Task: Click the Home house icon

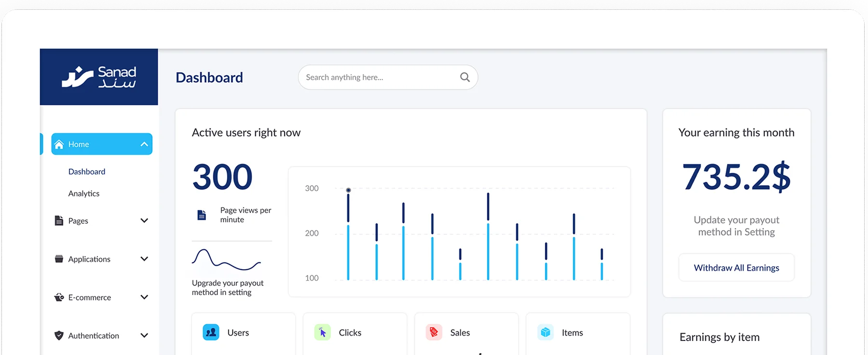Action: 59,144
